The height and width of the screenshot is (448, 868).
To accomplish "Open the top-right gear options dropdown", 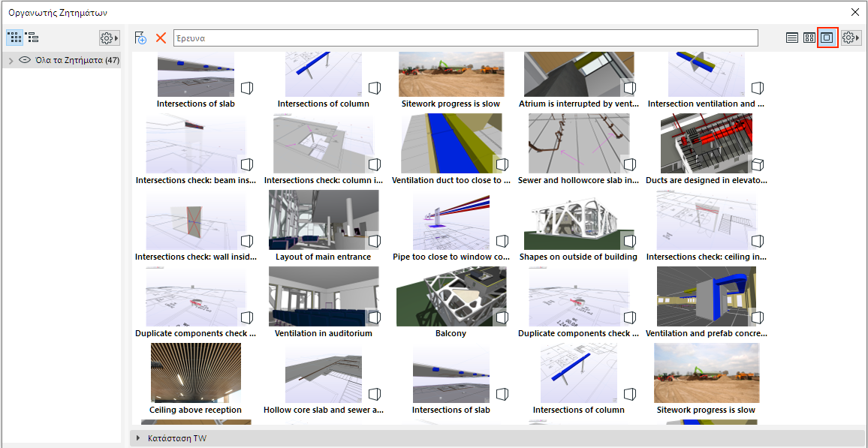I will pos(851,38).
